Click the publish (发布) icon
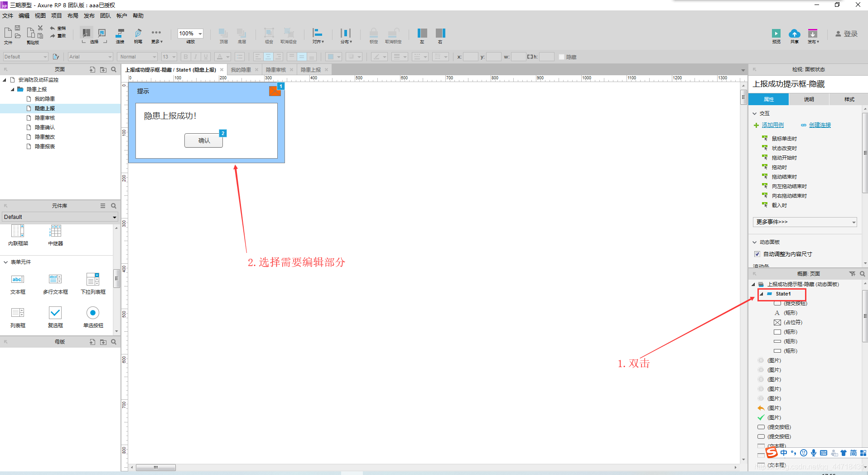 [x=813, y=34]
